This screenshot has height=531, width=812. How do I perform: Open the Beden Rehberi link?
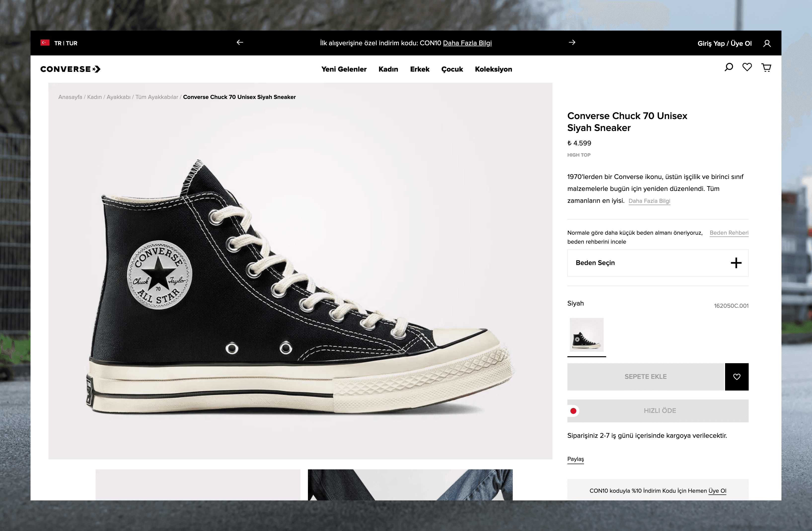click(x=729, y=232)
